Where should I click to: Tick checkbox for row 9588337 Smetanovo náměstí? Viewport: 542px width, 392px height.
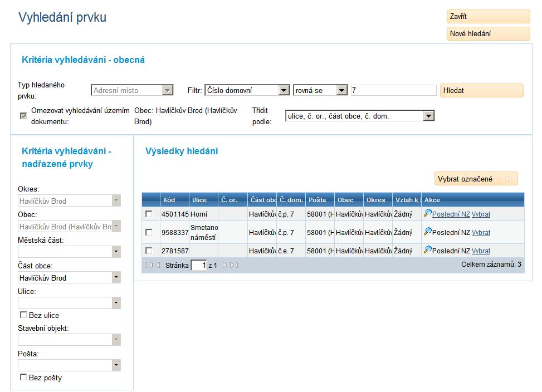click(x=149, y=232)
